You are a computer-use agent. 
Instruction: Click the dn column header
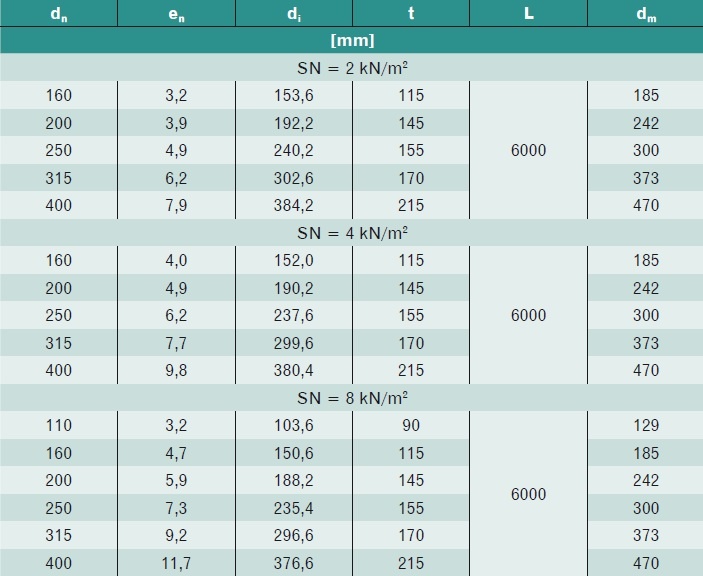point(59,13)
